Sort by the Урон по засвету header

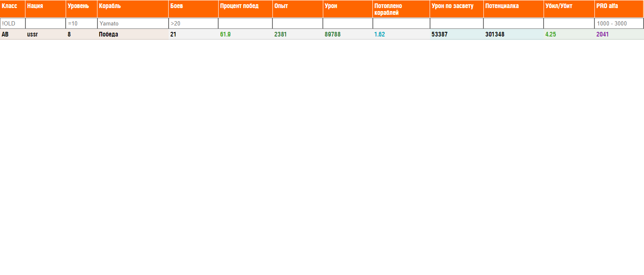pos(456,9)
